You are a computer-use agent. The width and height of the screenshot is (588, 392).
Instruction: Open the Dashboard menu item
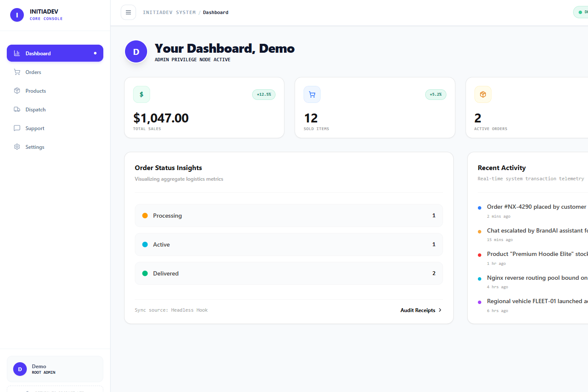click(x=55, y=53)
